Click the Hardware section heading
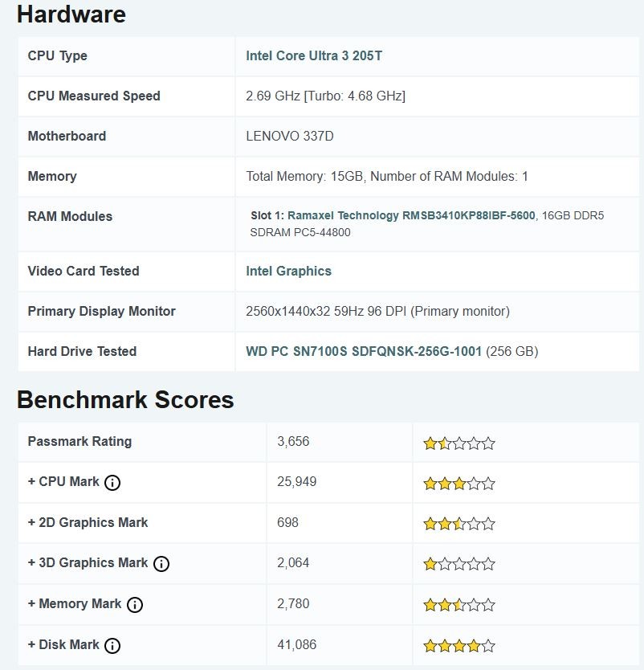Viewport: 644px width, 670px height. pos(71,14)
